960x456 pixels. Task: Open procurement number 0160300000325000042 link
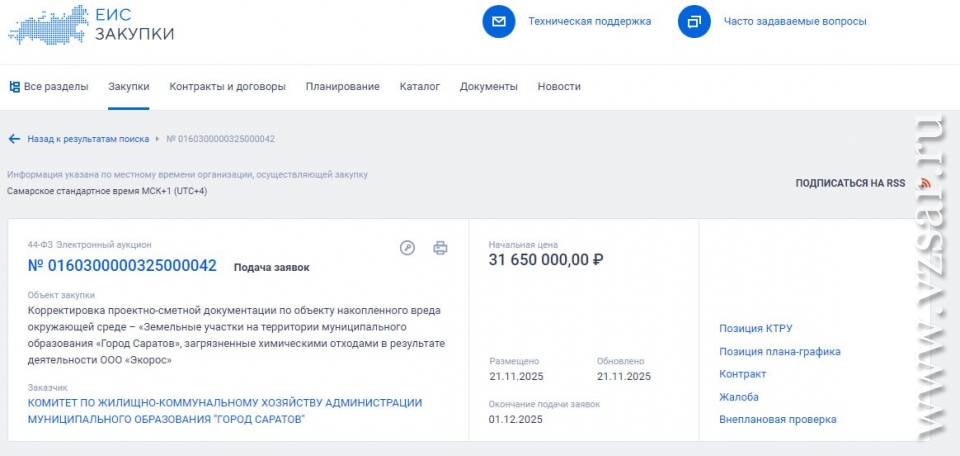(x=122, y=266)
